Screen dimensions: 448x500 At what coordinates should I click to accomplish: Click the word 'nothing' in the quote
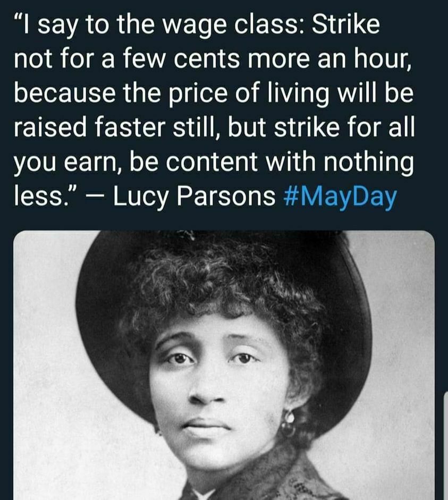pyautogui.click(x=369, y=163)
